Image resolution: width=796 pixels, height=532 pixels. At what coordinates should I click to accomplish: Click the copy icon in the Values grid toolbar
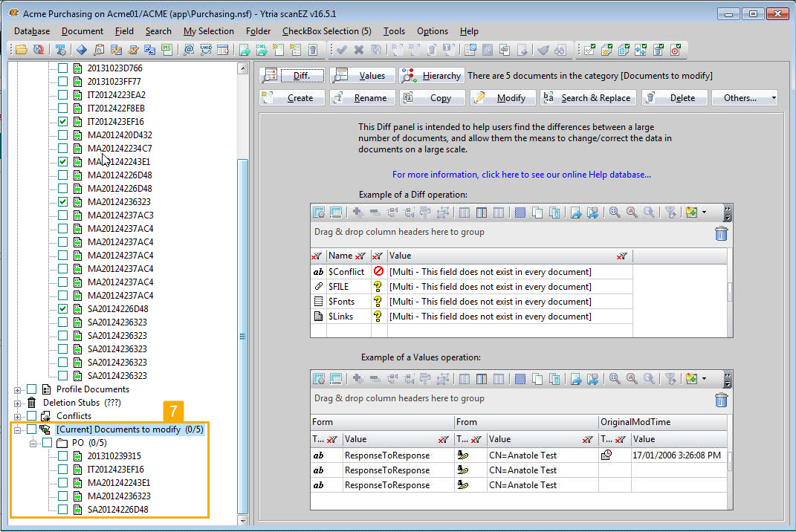(537, 379)
